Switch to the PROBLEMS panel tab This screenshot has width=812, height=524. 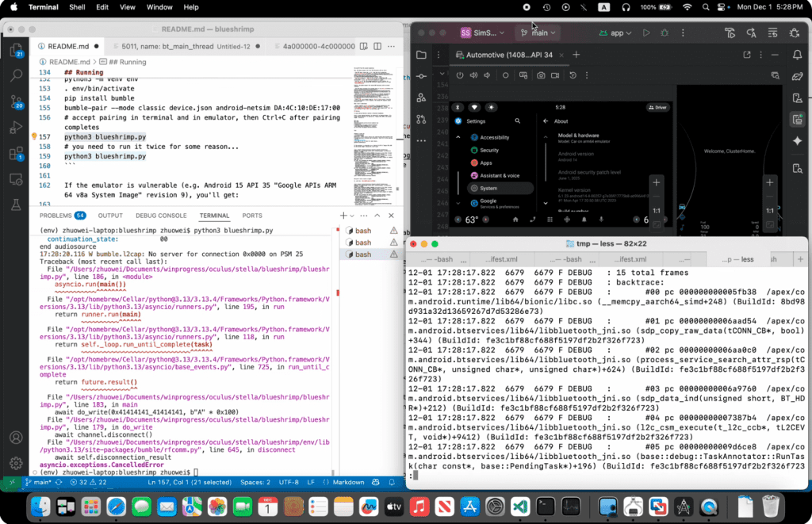click(63, 216)
